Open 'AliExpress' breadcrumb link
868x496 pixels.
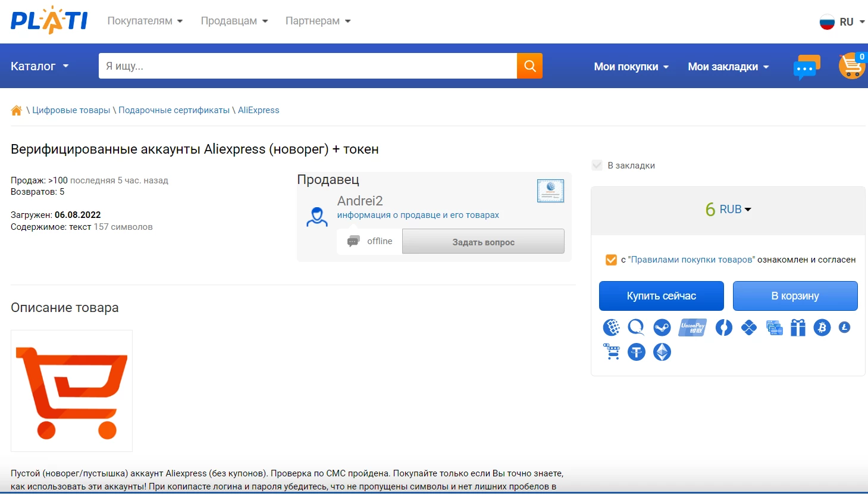259,110
